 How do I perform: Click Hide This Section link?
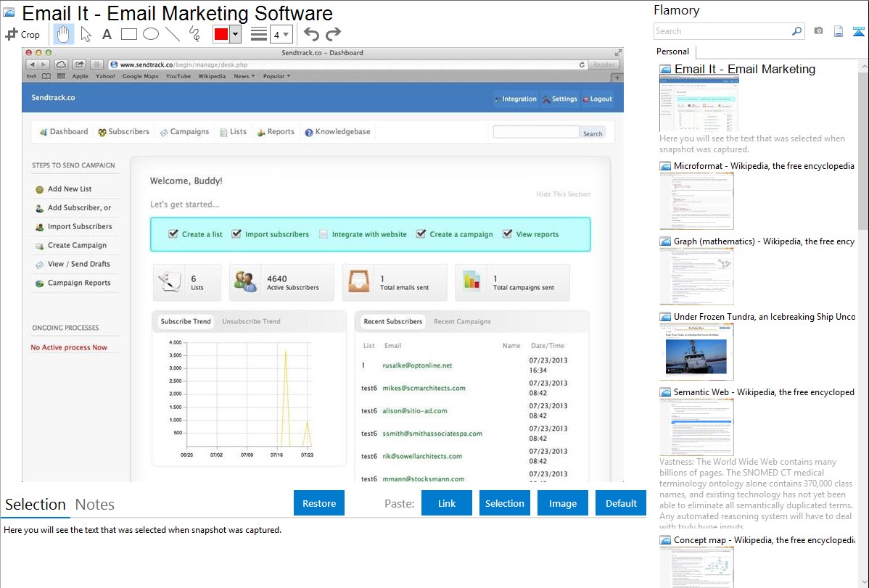[x=563, y=194]
